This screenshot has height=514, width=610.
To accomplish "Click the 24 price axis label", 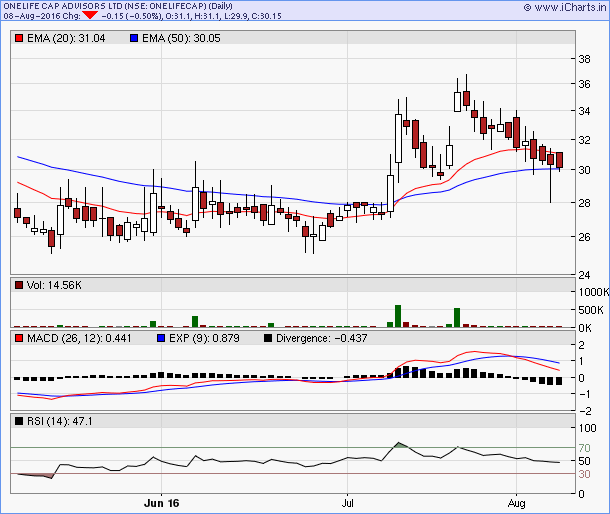I will point(584,275).
